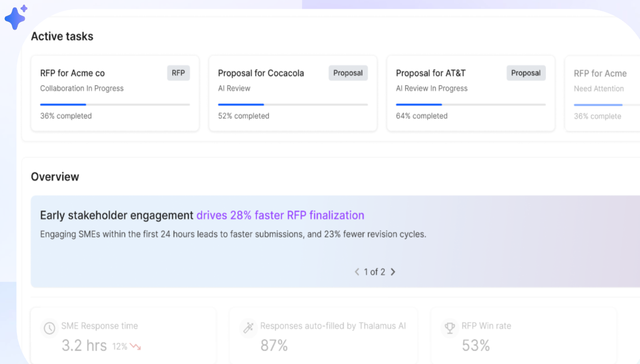Click the RFP Win rate trophy icon

coord(449,327)
